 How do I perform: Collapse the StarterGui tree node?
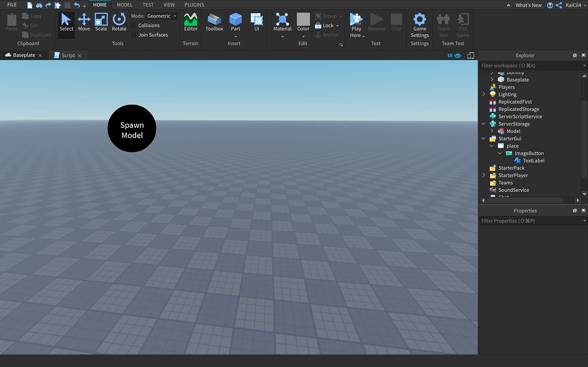[484, 139]
